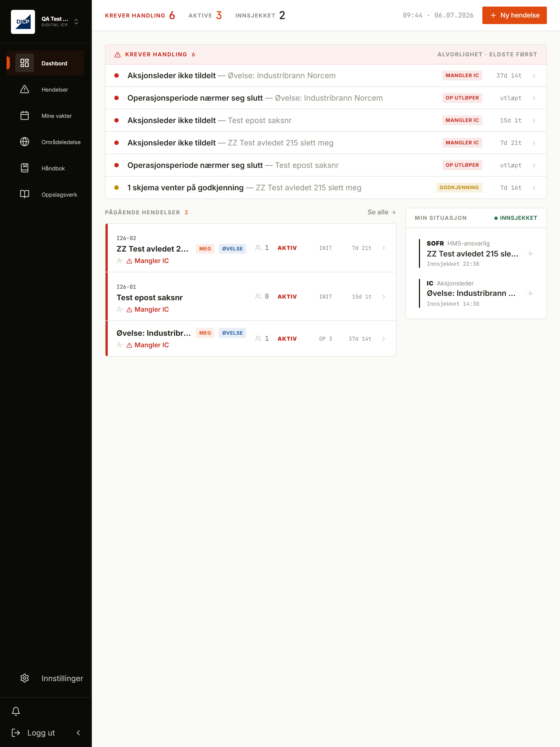Image resolution: width=560 pixels, height=747 pixels.
Task: Click the Dashbord grid icon
Action: 25,63
